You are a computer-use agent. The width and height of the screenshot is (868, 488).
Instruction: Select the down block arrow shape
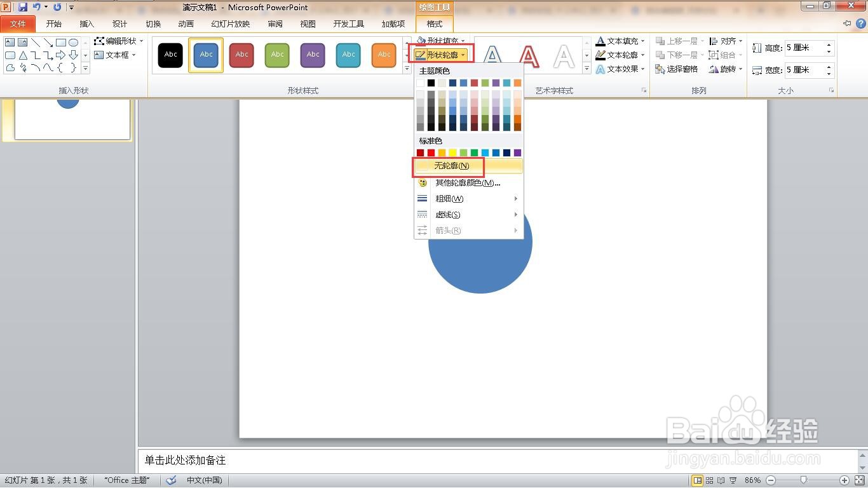point(74,55)
